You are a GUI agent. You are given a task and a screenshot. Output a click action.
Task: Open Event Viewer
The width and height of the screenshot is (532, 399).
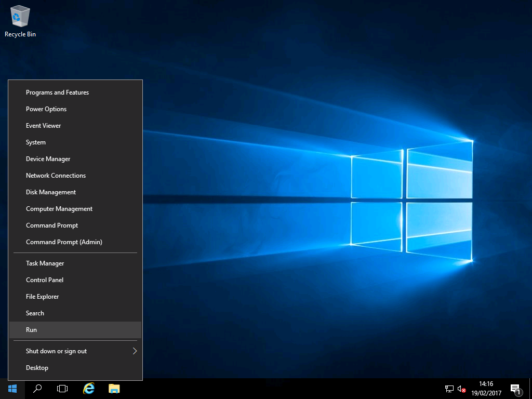pos(75,126)
